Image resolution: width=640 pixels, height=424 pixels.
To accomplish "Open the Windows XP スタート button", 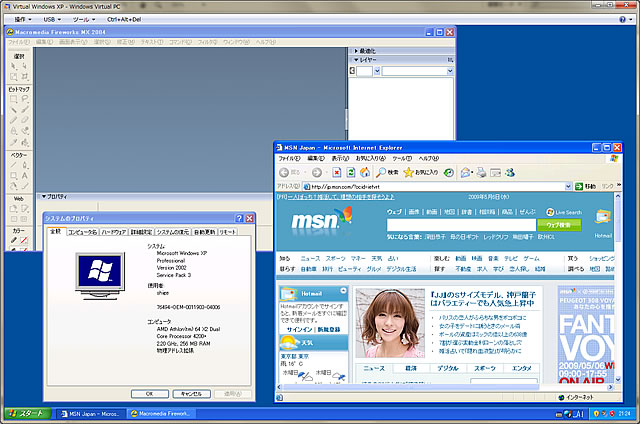I will (x=27, y=413).
